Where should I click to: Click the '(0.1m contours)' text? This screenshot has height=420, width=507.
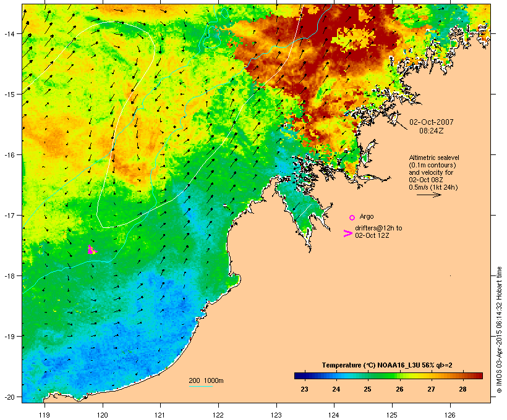(x=432, y=165)
